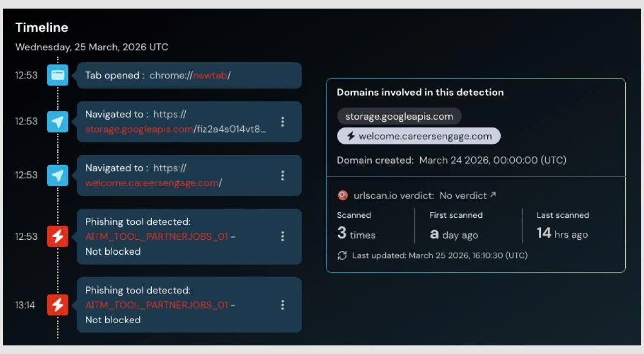Screen dimensions: 644x354
Task: Click the Tab opened browser window icon
Action: tap(57, 75)
